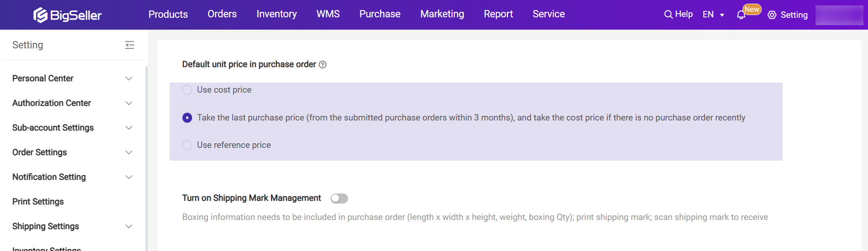
Task: Select Take the last purchase price option
Action: click(187, 118)
